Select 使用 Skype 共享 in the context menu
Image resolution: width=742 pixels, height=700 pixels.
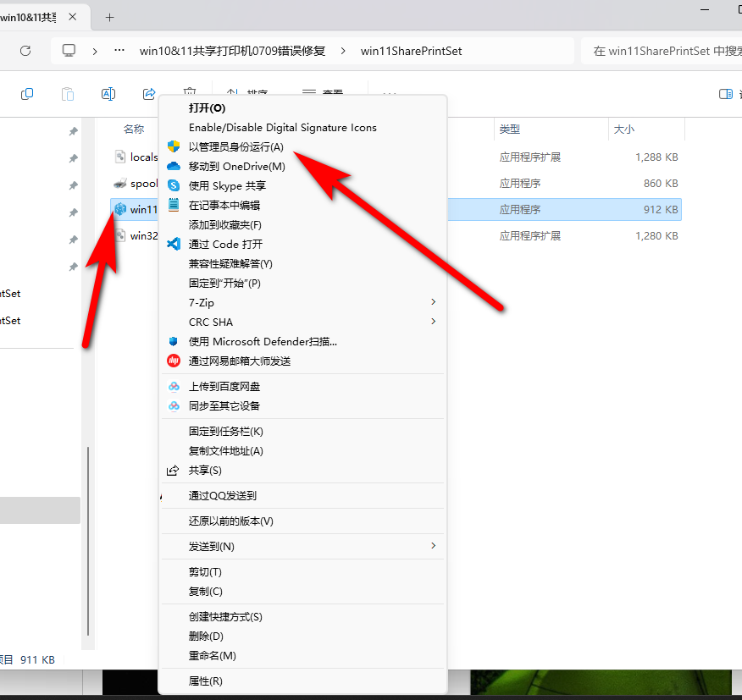(x=227, y=185)
